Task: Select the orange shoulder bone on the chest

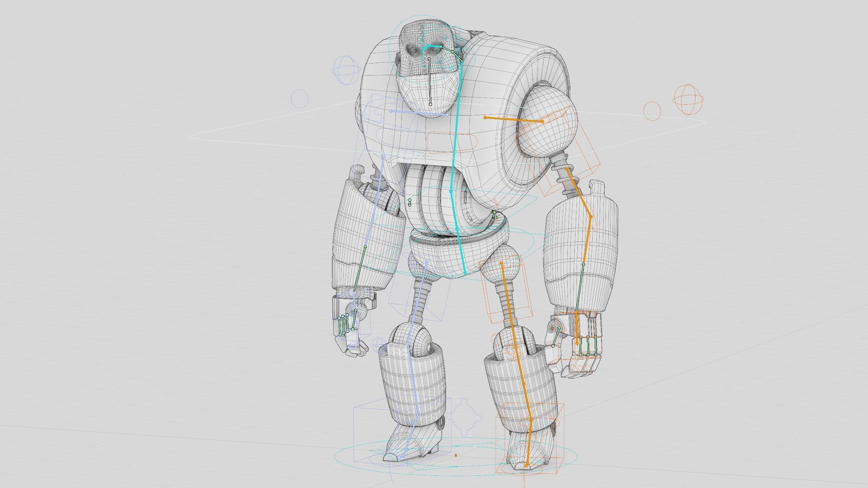Action: click(x=514, y=119)
